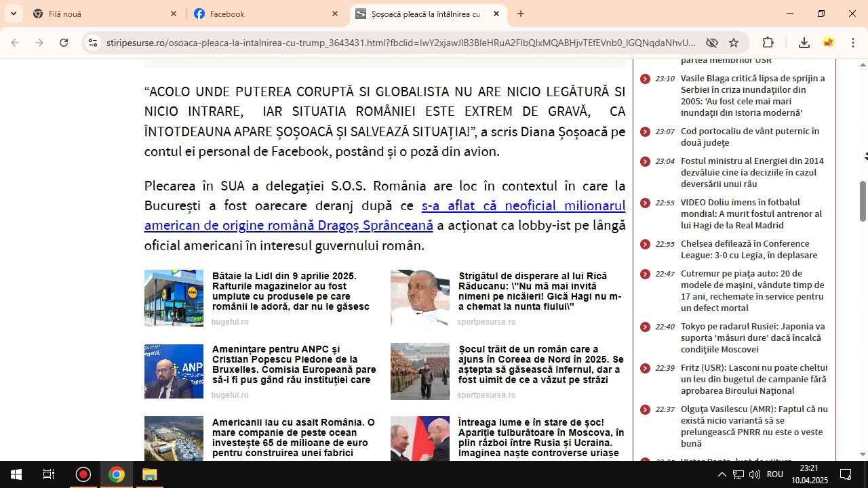Click the page vertical scrollbar thumb
This screenshot has height=488, width=868.
point(863,201)
